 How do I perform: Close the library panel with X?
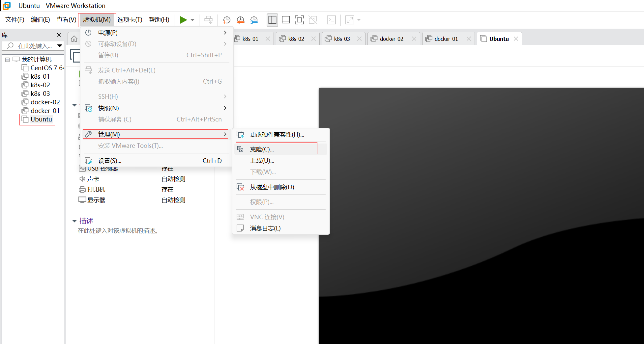click(59, 35)
